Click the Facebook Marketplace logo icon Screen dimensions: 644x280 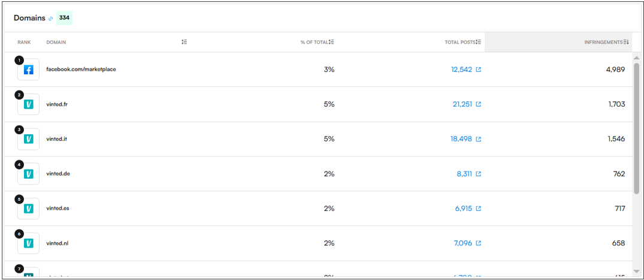tap(28, 70)
